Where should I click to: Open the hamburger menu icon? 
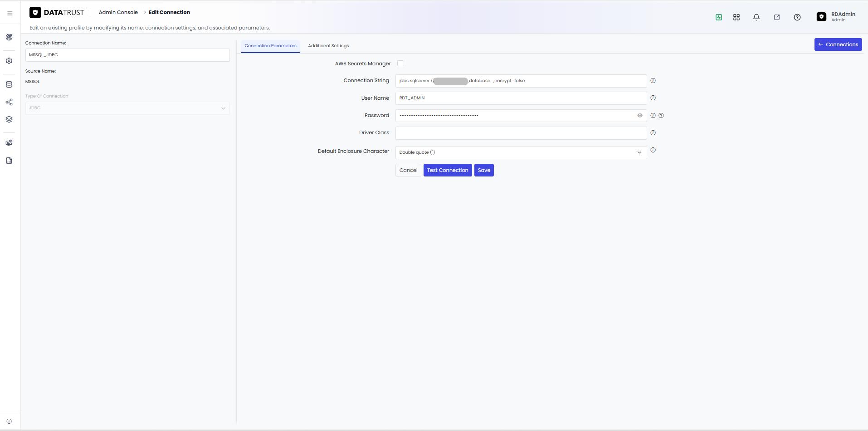coord(10,13)
